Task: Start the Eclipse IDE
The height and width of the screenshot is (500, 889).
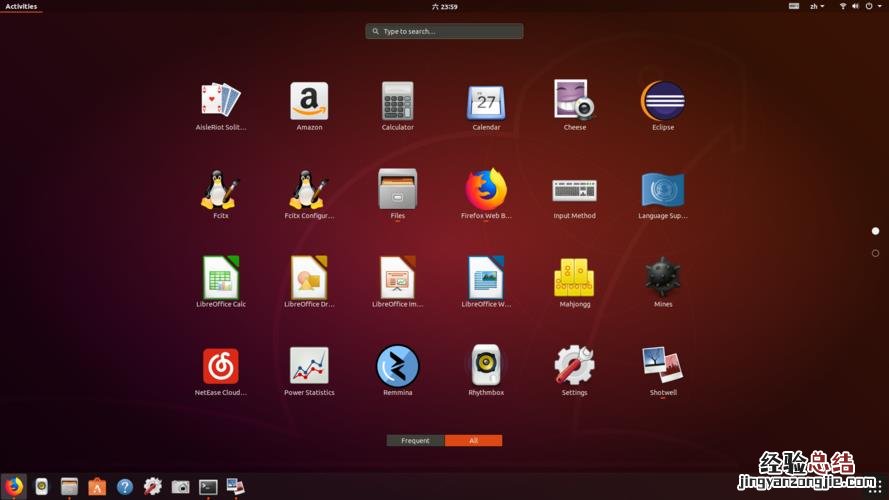Action: [663, 106]
